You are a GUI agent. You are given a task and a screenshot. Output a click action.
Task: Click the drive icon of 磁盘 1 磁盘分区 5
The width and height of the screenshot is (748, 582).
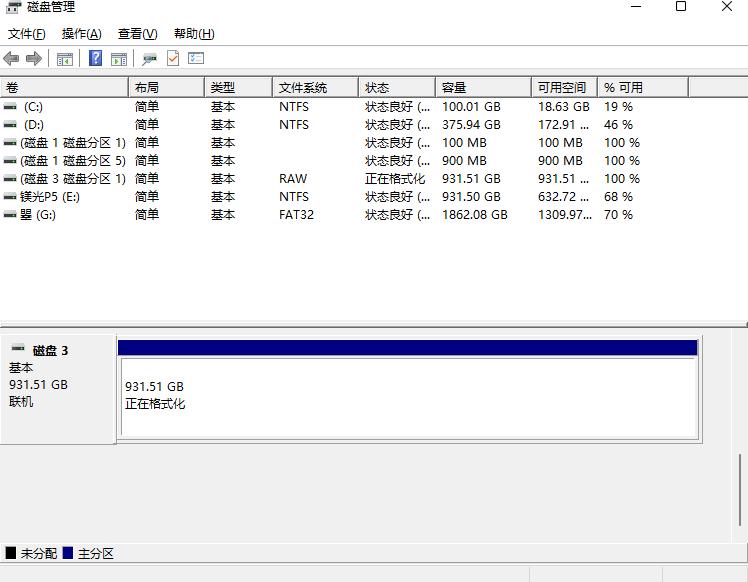(x=10, y=161)
